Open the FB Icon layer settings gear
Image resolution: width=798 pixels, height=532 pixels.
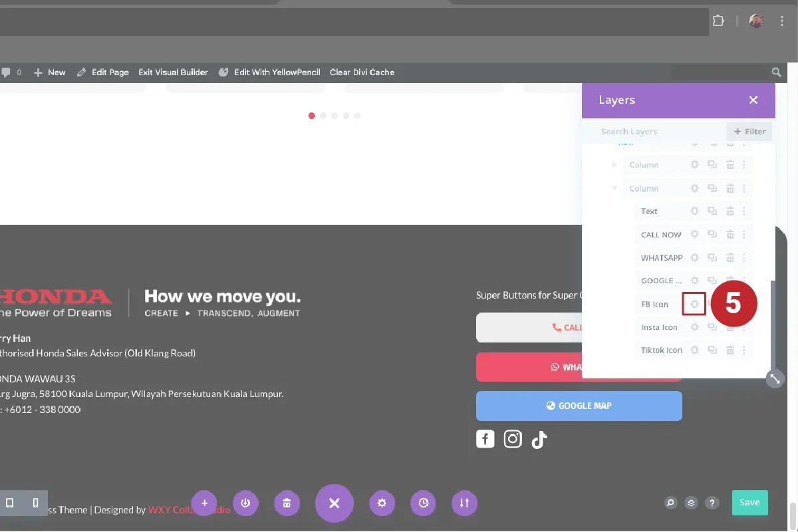(694, 304)
